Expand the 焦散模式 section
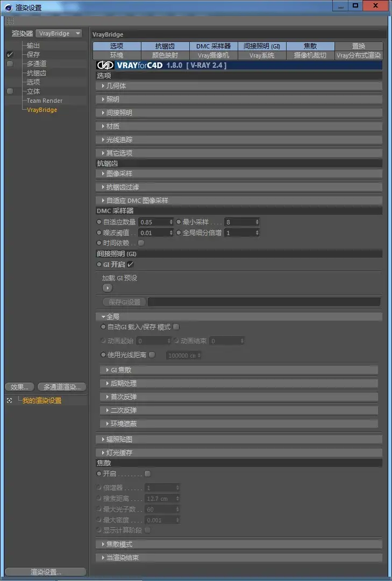Screen dimensions: 392x581 click(x=239, y=544)
